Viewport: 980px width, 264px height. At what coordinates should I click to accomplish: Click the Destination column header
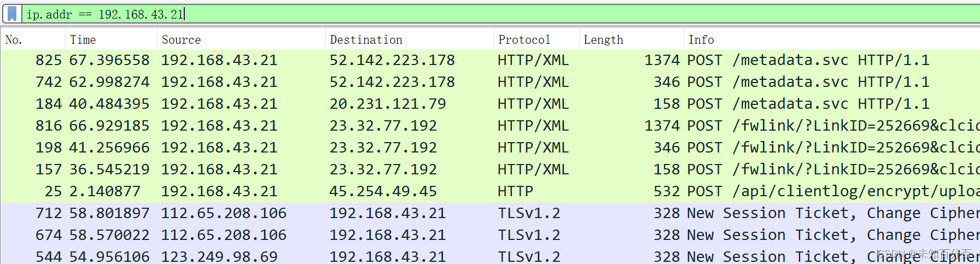pyautogui.click(x=410, y=40)
